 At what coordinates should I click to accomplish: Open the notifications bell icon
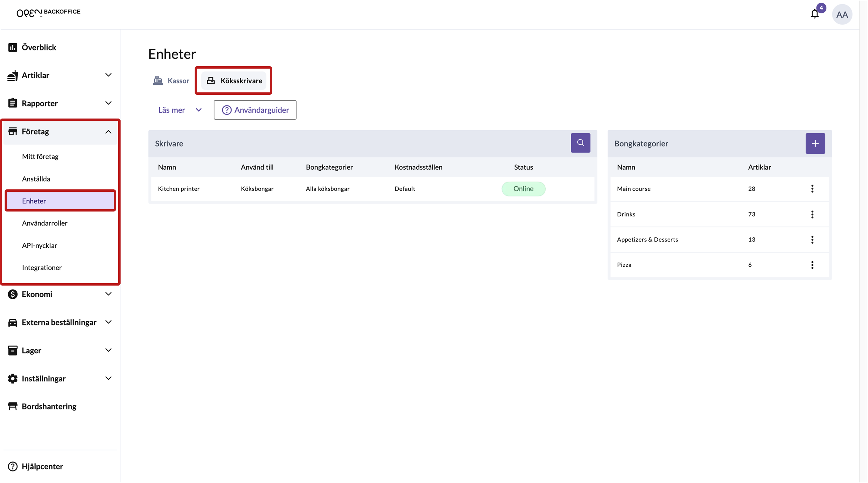click(x=814, y=14)
